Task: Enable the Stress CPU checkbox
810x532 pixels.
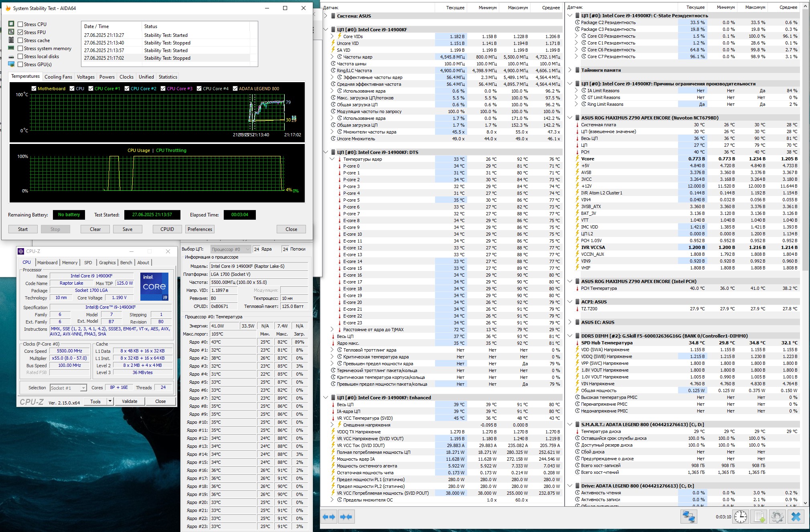Action: pyautogui.click(x=20, y=24)
